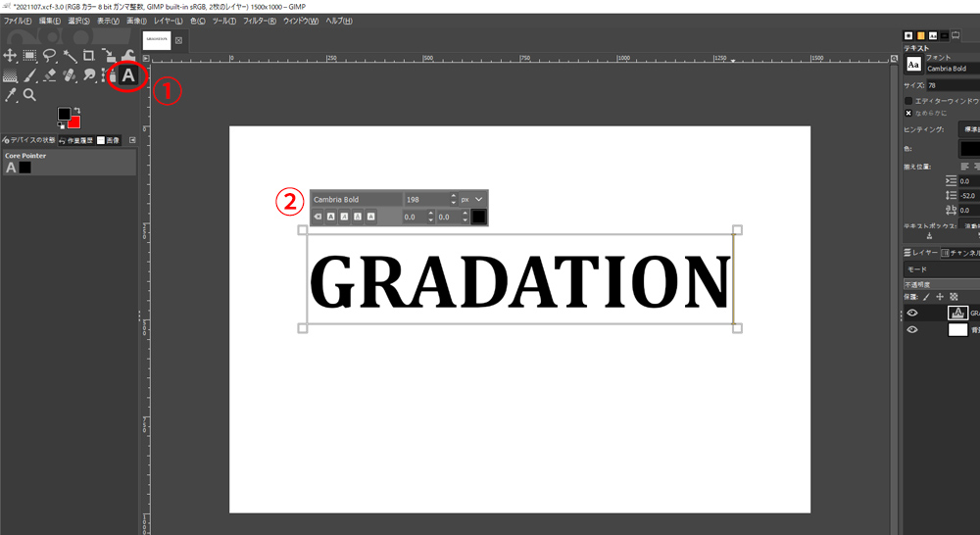980x535 pixels.
Task: Open the 編集 menu
Action: tap(50, 21)
